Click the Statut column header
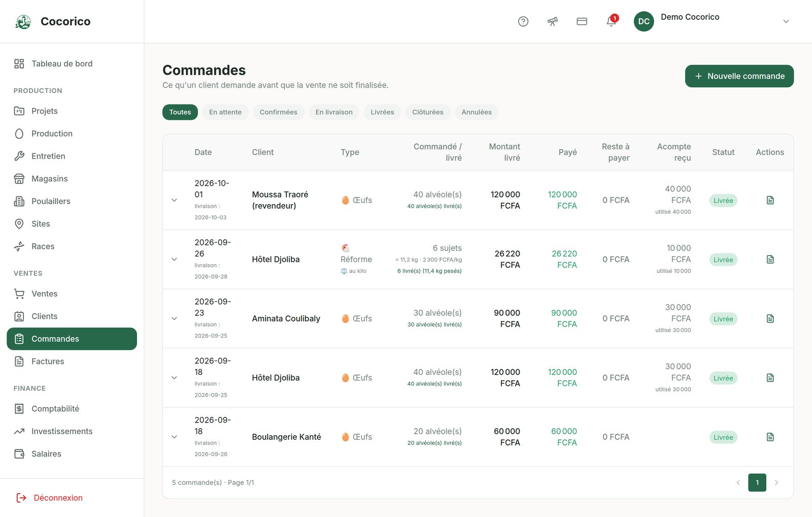This screenshot has width=812, height=517. tap(723, 152)
